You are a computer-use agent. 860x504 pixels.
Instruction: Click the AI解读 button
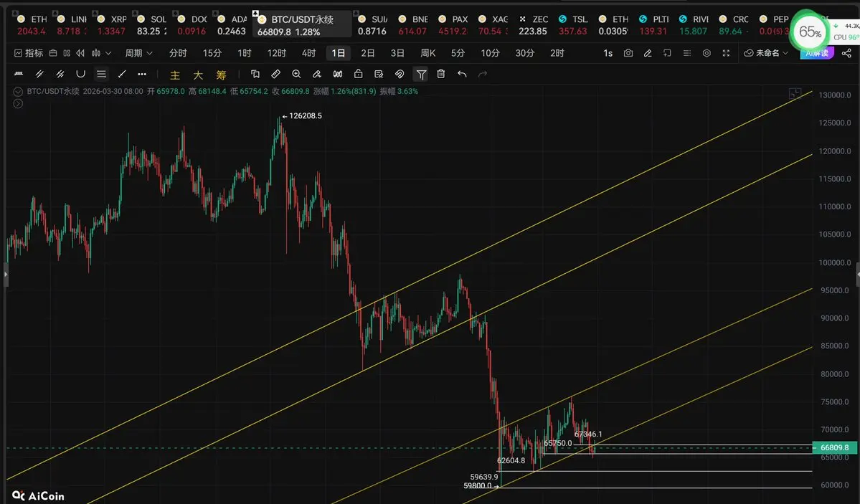coord(817,53)
